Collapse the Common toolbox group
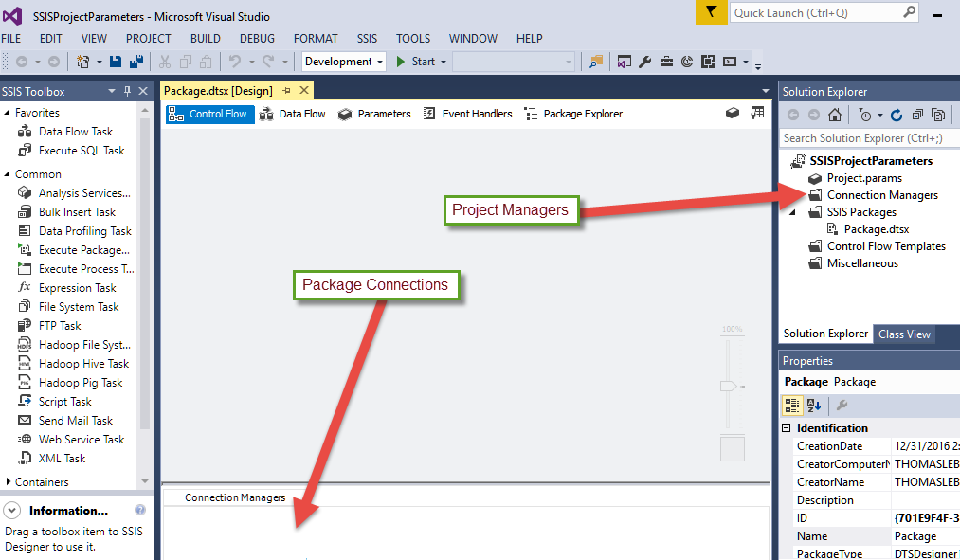The height and width of the screenshot is (560, 960). [8, 173]
